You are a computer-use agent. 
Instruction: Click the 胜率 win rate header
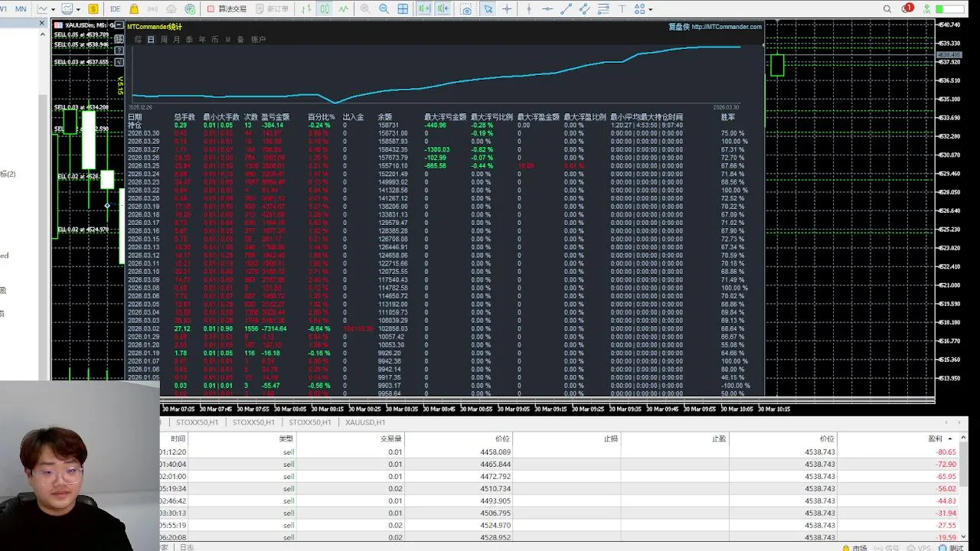pyautogui.click(x=728, y=117)
